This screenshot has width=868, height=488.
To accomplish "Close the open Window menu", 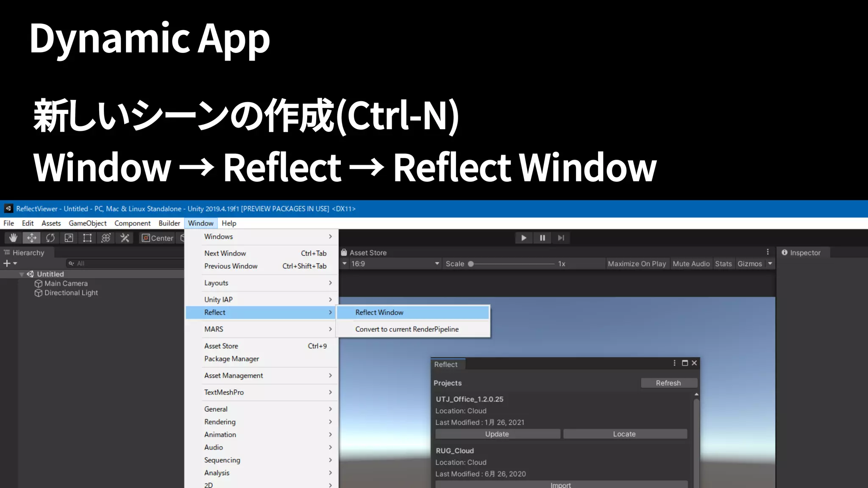I will pos(201,223).
